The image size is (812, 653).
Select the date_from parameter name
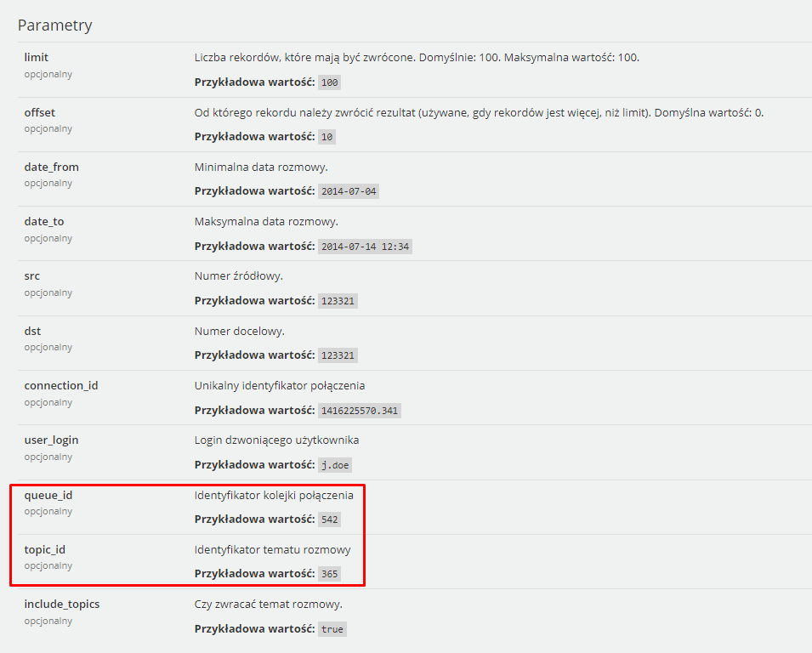51,167
